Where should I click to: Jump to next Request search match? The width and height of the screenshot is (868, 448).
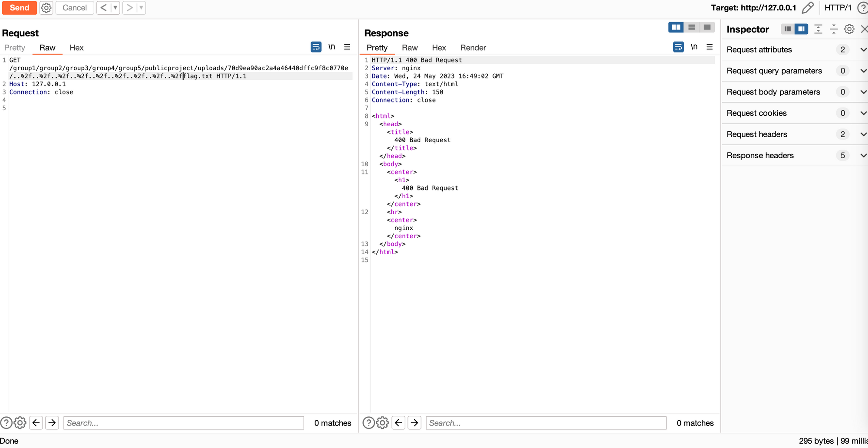(52, 423)
